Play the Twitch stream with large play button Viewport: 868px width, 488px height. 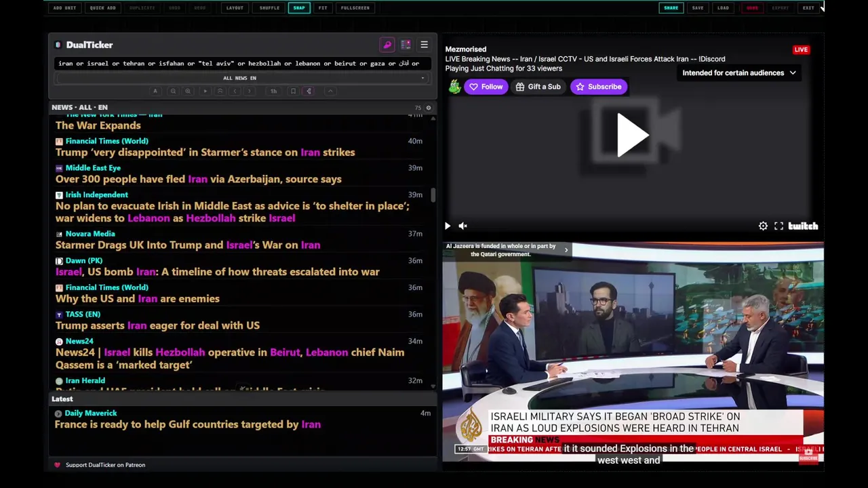click(633, 135)
